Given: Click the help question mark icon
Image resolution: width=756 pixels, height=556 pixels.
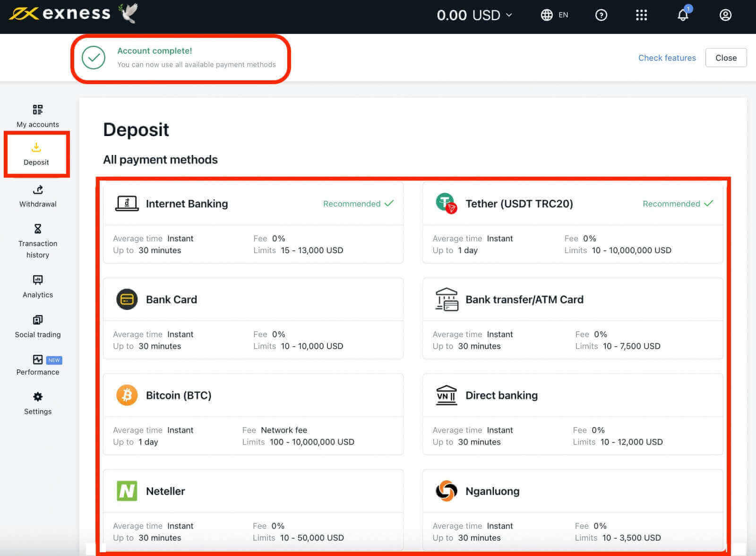Looking at the screenshot, I should click(601, 15).
